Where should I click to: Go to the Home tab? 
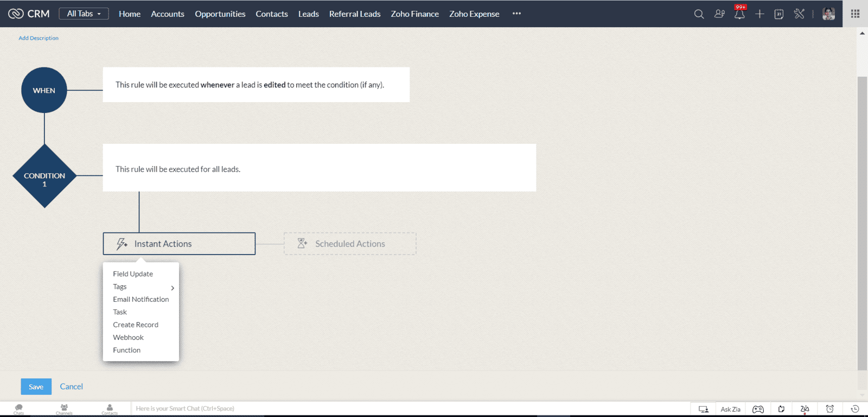130,14
